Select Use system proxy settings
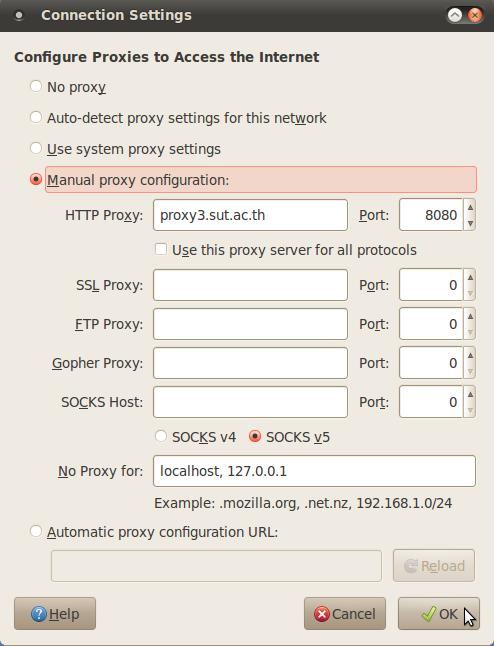Image resolution: width=494 pixels, height=646 pixels. 36,148
